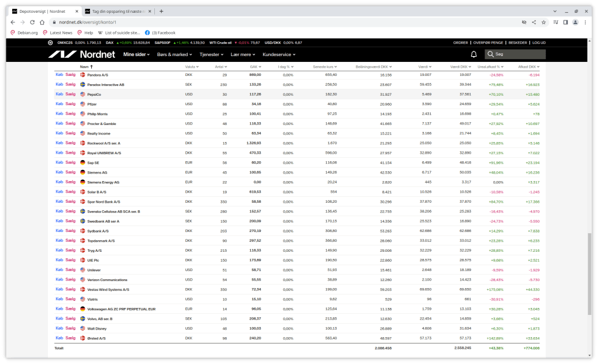
Task: Click Køb for Pfizer
Action: click(x=58, y=104)
